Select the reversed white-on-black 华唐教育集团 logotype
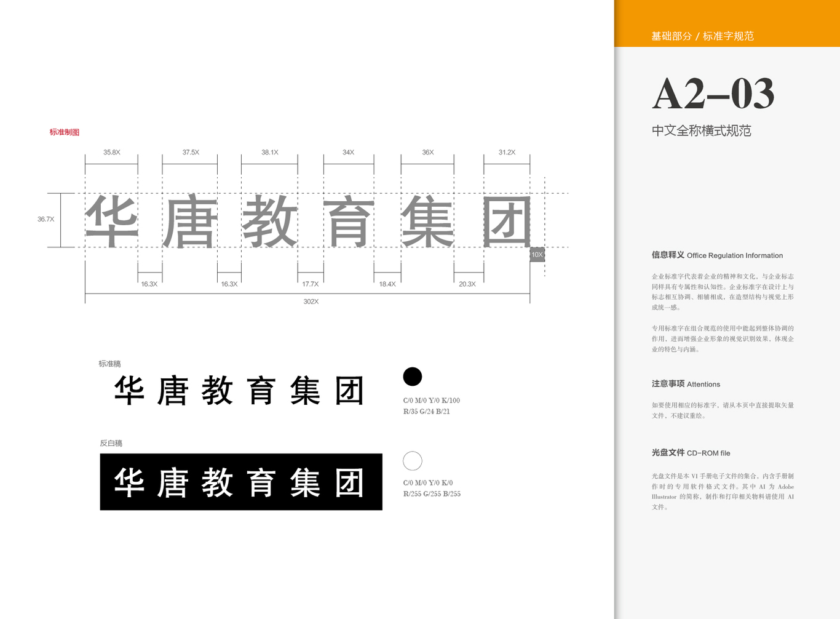The height and width of the screenshot is (619, 840). tap(241, 482)
